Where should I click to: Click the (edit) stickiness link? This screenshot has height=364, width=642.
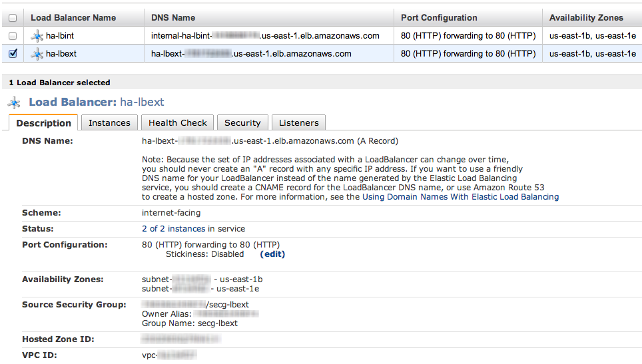272,254
